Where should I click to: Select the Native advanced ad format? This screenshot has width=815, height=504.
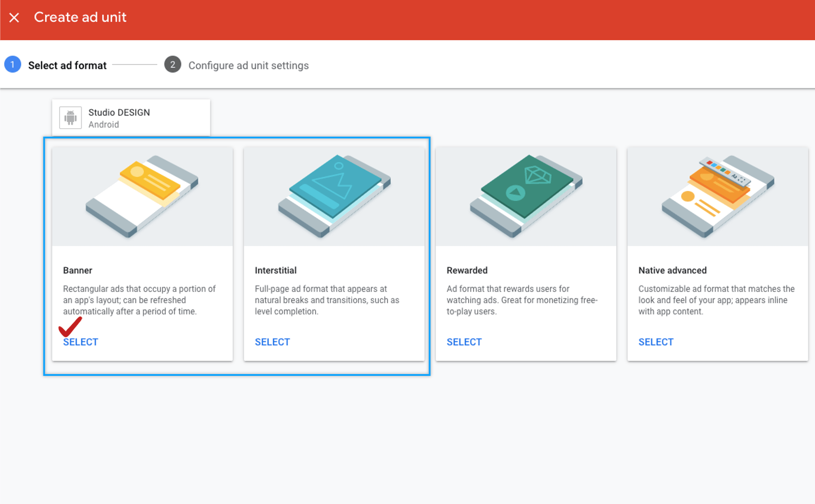(656, 342)
